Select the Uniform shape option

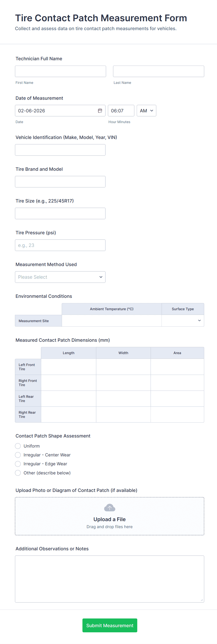18,446
